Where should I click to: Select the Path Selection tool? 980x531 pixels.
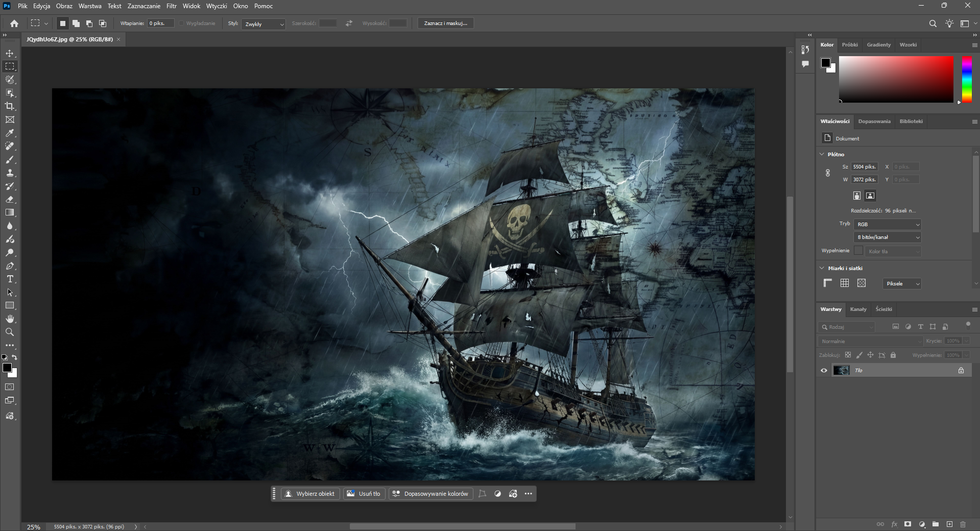(10, 292)
